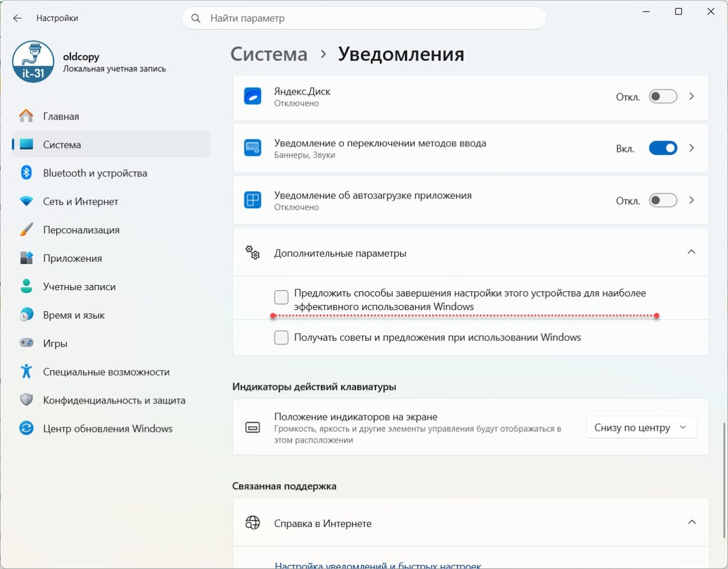Open Сеть и Интернет settings
This screenshot has width=728, height=569.
coord(111,201)
